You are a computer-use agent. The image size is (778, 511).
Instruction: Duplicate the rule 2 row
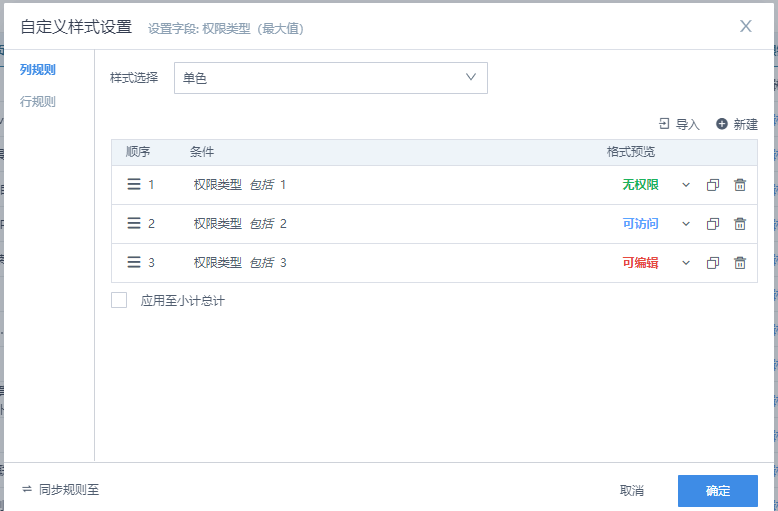tap(713, 224)
